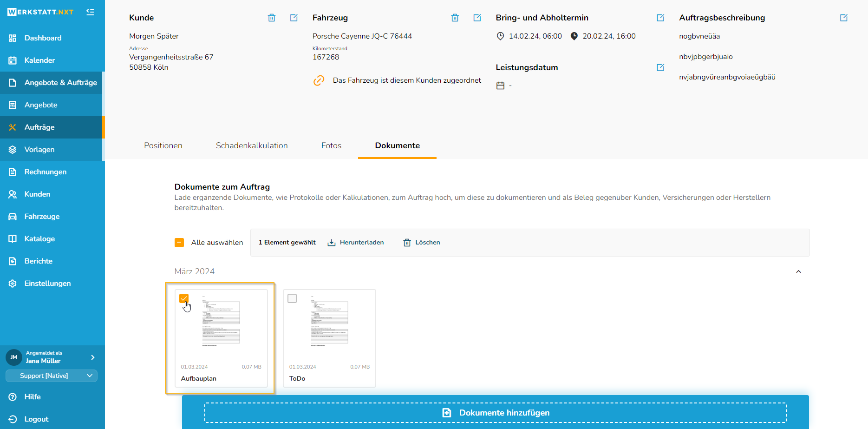Open Kunden person icon

tap(13, 194)
